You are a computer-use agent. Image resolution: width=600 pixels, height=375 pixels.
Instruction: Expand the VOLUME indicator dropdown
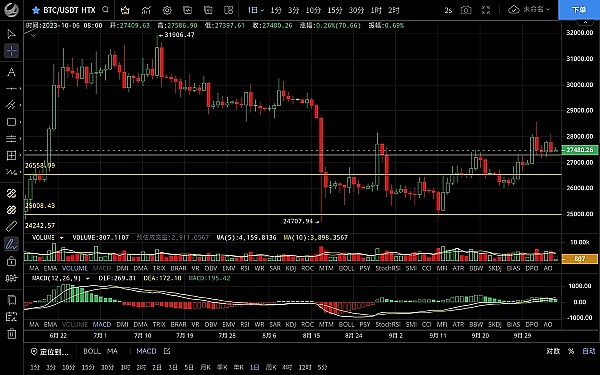[x=61, y=238]
